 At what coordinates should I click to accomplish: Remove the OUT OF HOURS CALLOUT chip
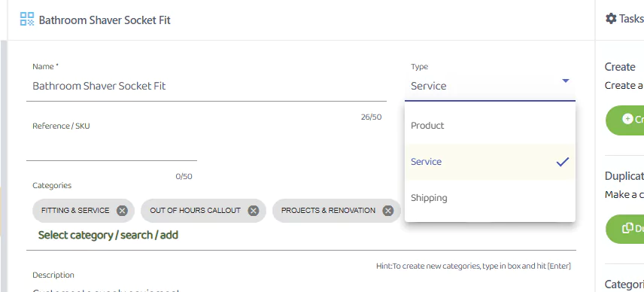point(254,211)
